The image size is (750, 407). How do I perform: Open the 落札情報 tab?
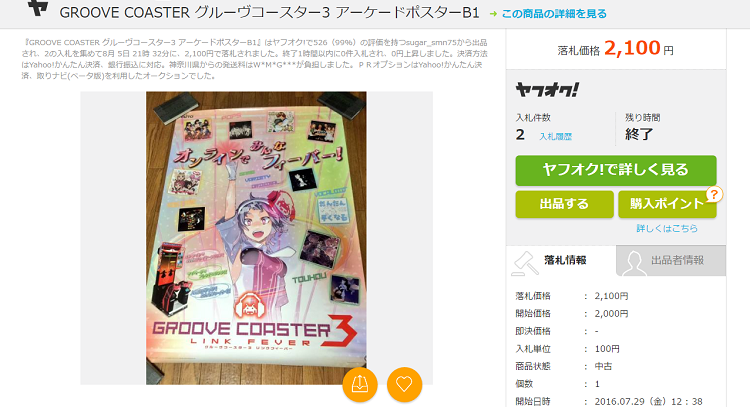pyautogui.click(x=562, y=260)
